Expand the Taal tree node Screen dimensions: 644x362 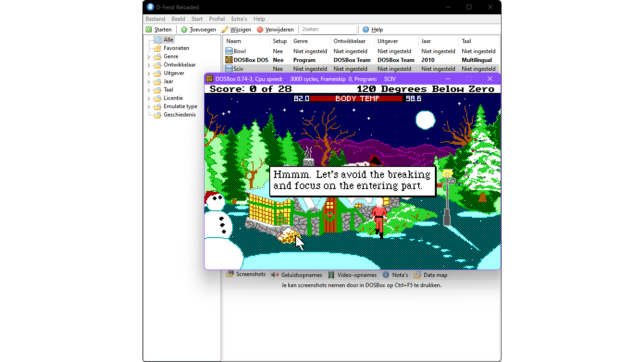(149, 90)
